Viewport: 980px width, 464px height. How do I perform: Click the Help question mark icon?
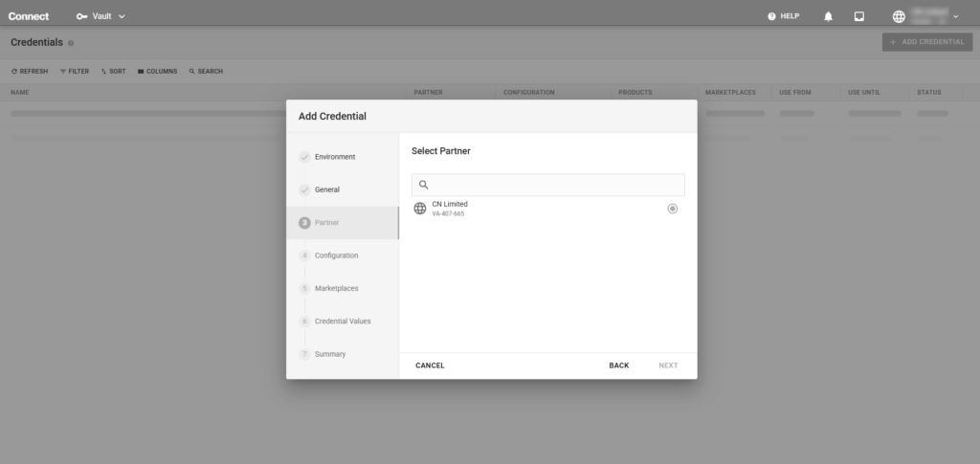point(772,16)
